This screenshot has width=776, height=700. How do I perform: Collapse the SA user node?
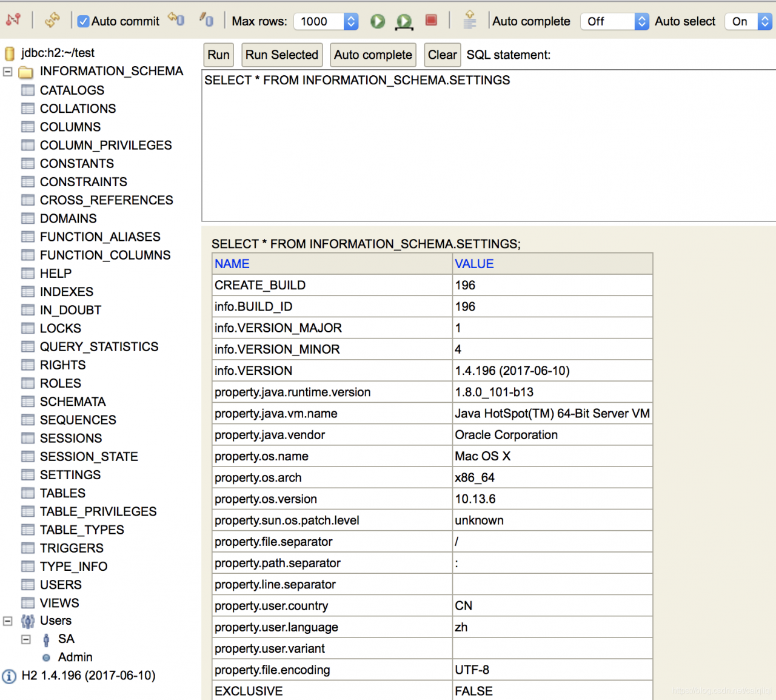point(26,639)
